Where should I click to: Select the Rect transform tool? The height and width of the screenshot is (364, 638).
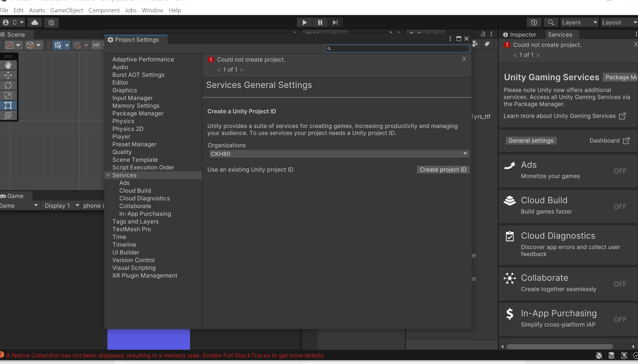tap(8, 105)
